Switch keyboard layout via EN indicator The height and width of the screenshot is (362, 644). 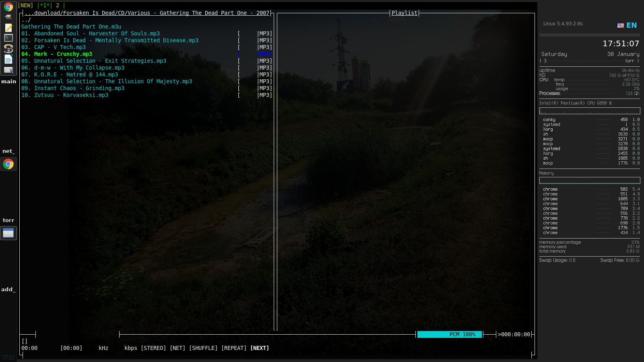[632, 25]
